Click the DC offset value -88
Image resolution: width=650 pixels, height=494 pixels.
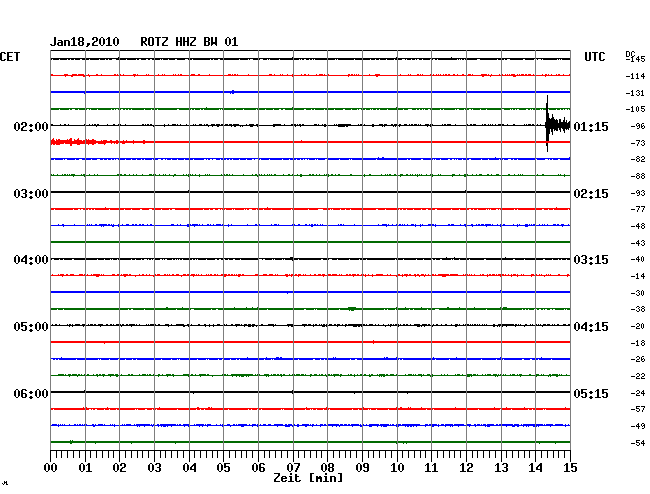[638, 177]
